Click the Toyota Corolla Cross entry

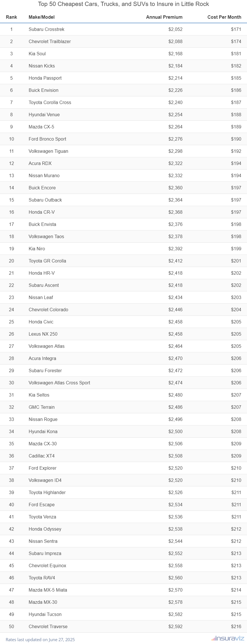tap(50, 103)
